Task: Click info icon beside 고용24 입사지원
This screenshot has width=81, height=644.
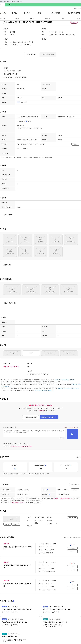Action: pos(70,465)
